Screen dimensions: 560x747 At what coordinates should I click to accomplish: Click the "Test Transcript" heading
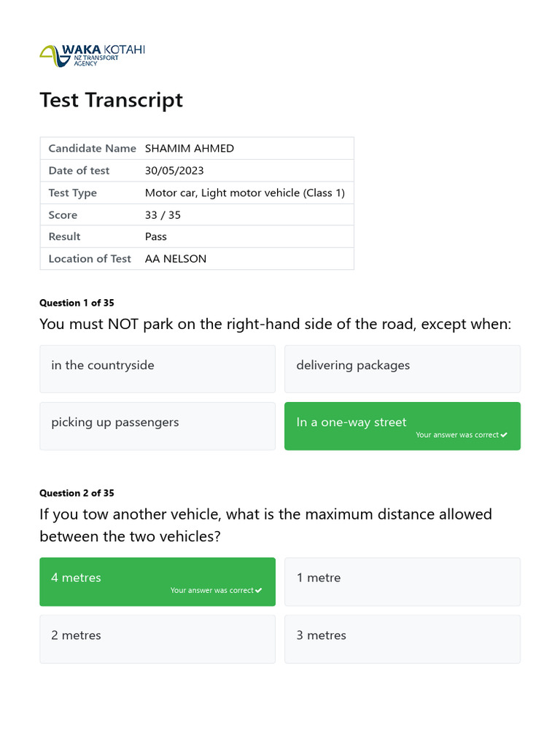(111, 100)
